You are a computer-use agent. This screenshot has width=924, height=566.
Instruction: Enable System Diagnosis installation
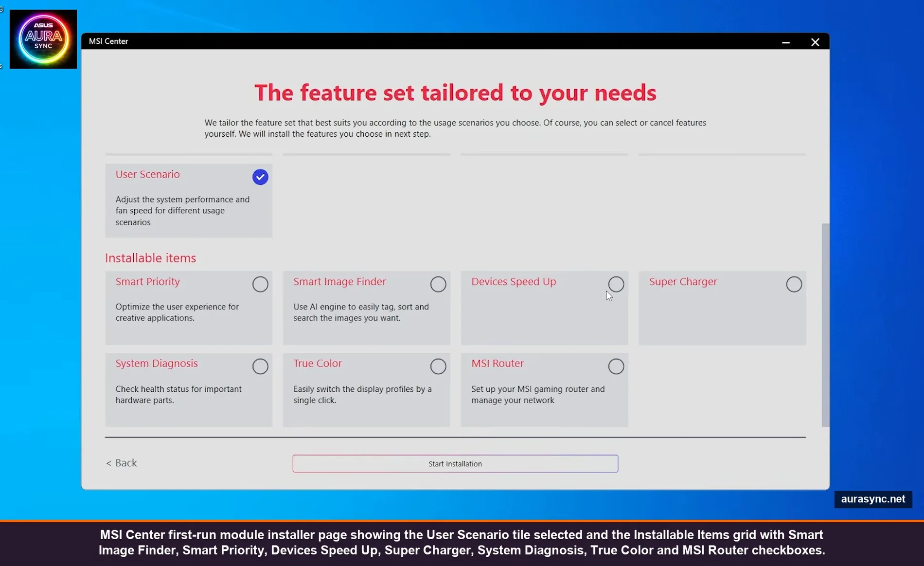(260, 366)
